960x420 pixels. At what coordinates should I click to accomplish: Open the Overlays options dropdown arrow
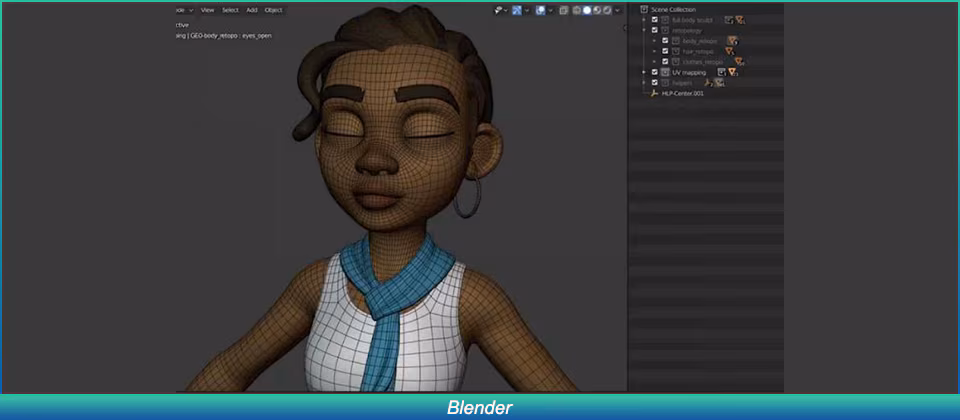(x=550, y=10)
